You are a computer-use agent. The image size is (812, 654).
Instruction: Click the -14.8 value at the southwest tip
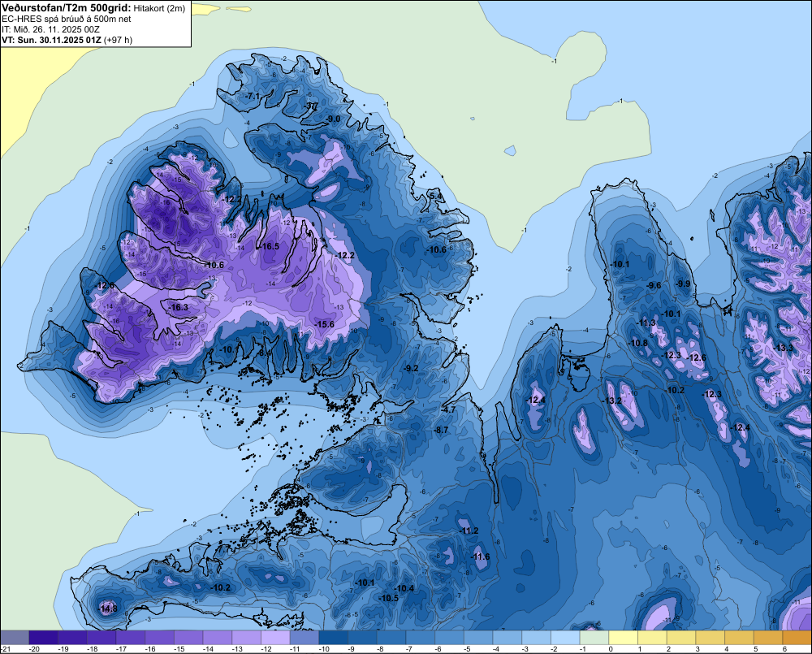tap(108, 609)
